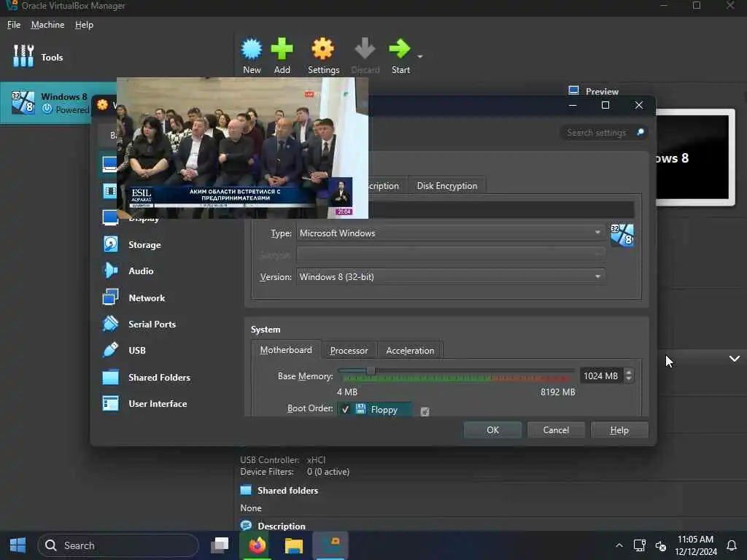Image resolution: width=747 pixels, height=560 pixels.
Task: Click the Help button in settings dialog
Action: pos(619,430)
